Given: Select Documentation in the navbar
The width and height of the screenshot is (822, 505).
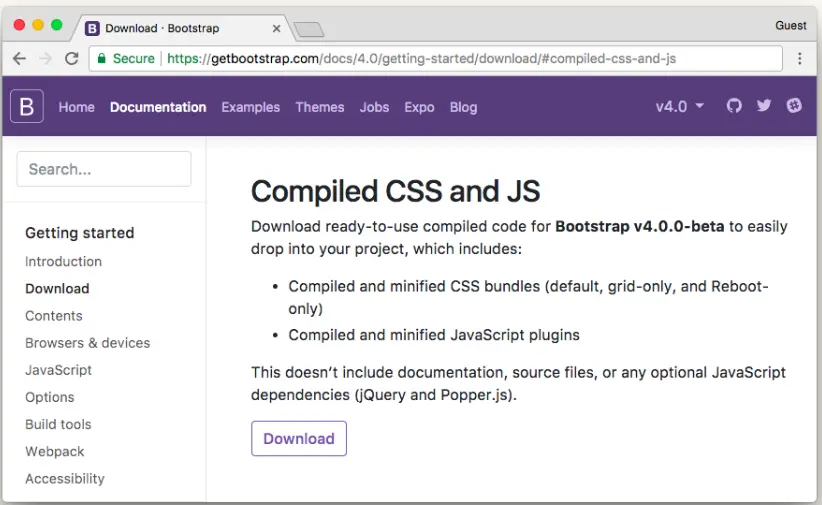Looking at the screenshot, I should (158, 107).
